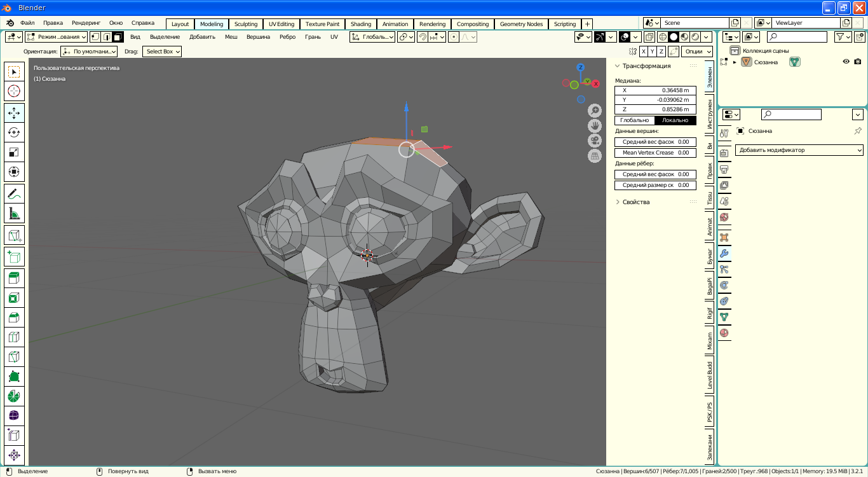Toggle camera view gizmo button
This screenshot has height=477, width=868.
tap(595, 141)
